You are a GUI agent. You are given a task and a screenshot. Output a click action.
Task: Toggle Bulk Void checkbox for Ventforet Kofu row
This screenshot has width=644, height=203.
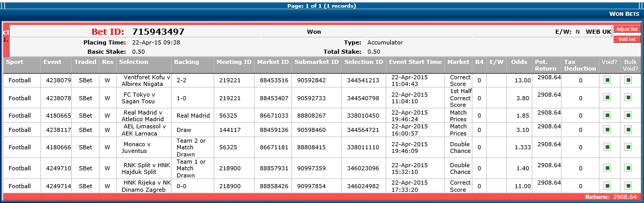click(628, 80)
